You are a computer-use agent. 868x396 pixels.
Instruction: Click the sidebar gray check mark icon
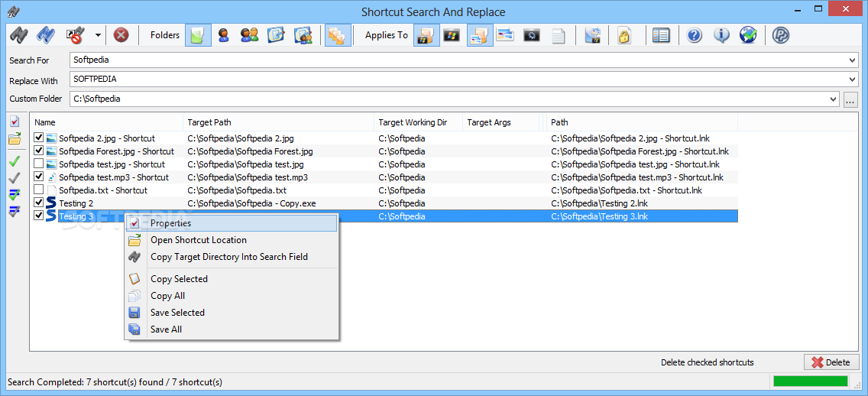coord(15,178)
